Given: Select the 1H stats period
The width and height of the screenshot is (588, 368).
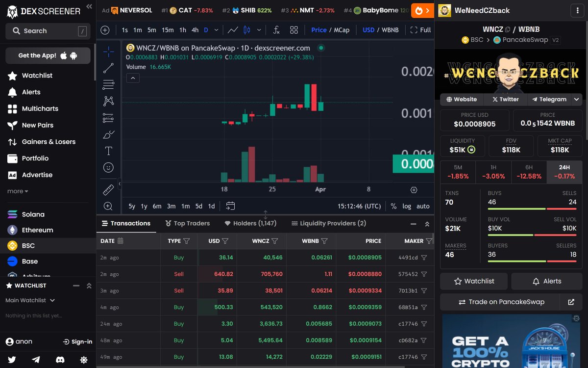Looking at the screenshot, I should 493,172.
